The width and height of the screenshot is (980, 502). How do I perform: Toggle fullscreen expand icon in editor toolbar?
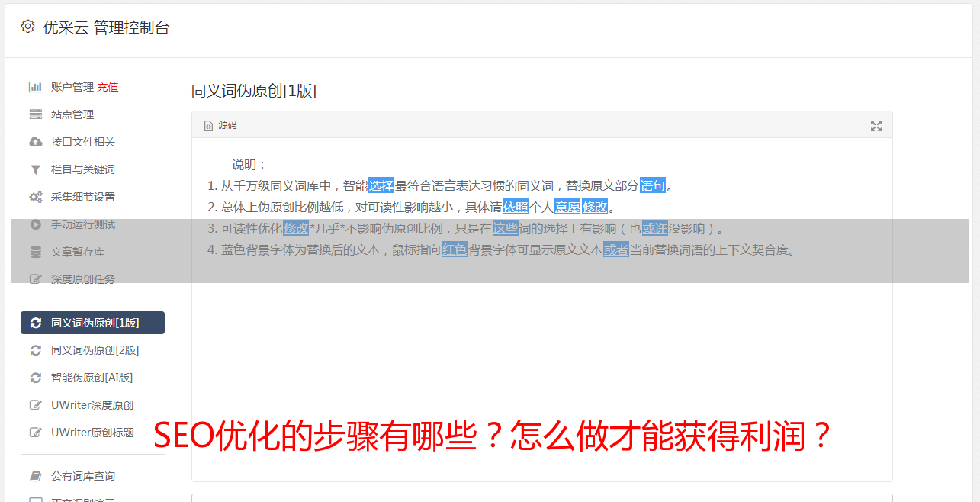click(x=876, y=126)
